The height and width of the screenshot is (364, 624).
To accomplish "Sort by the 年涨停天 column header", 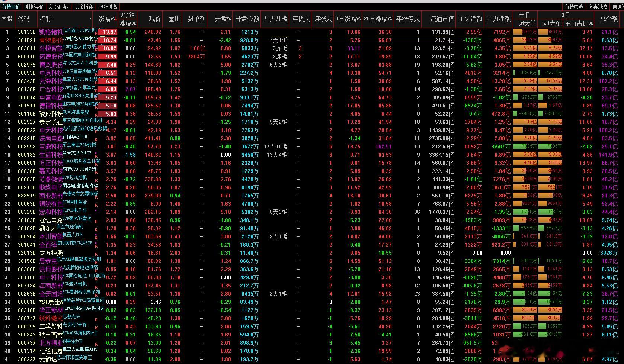I will tap(408, 19).
